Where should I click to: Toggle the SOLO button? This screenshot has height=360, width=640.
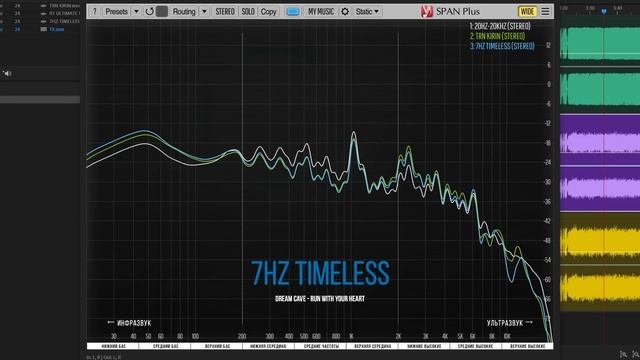pyautogui.click(x=248, y=11)
